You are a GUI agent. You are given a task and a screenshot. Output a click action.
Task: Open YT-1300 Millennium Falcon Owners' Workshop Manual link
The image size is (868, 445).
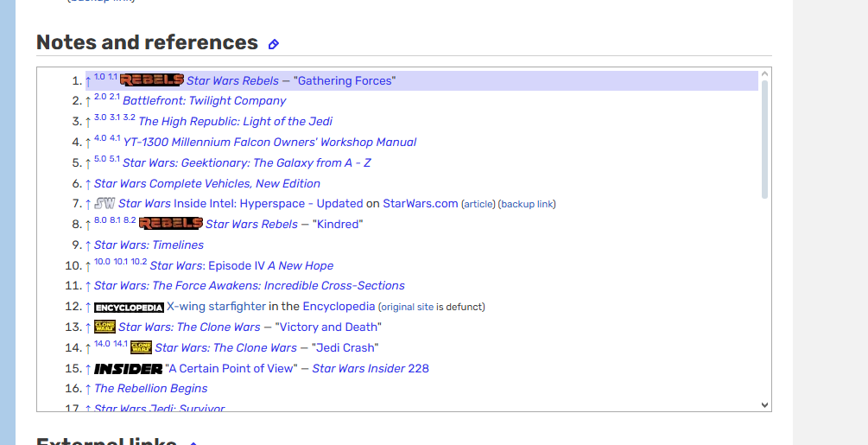(269, 143)
